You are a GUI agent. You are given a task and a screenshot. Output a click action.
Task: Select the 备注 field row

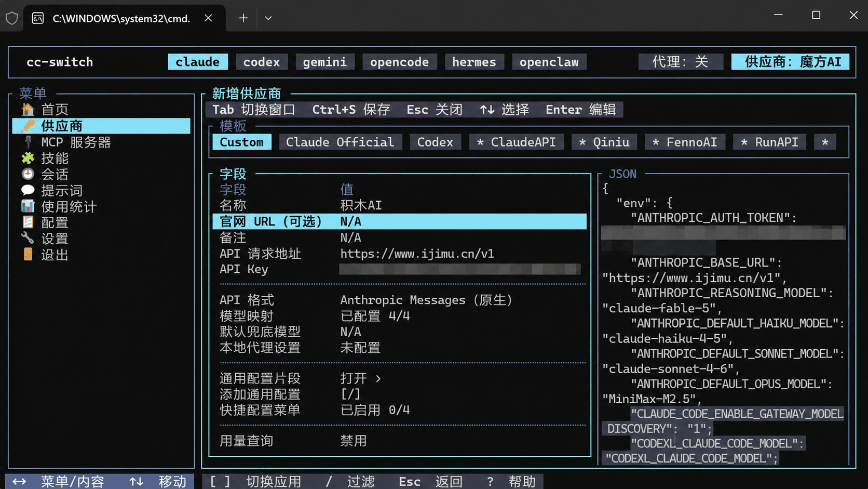[400, 237]
